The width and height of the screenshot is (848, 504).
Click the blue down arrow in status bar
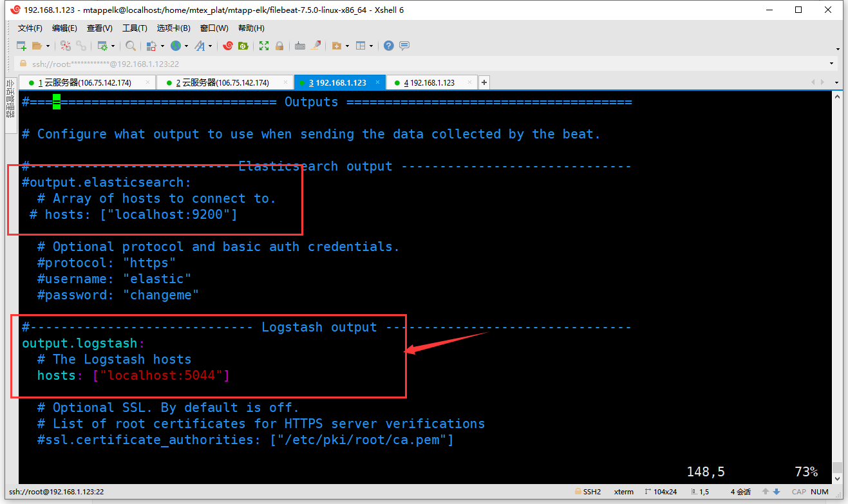[776, 492]
